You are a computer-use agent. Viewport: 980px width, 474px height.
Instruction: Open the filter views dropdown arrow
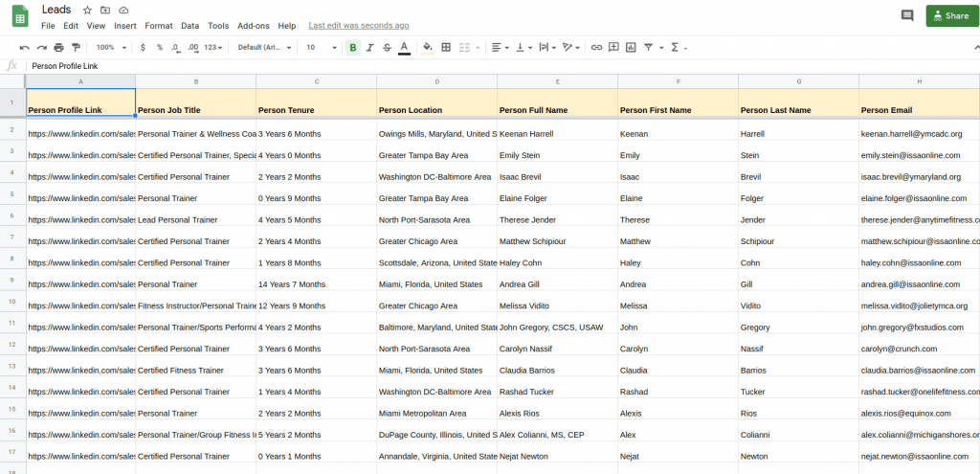pos(661,48)
